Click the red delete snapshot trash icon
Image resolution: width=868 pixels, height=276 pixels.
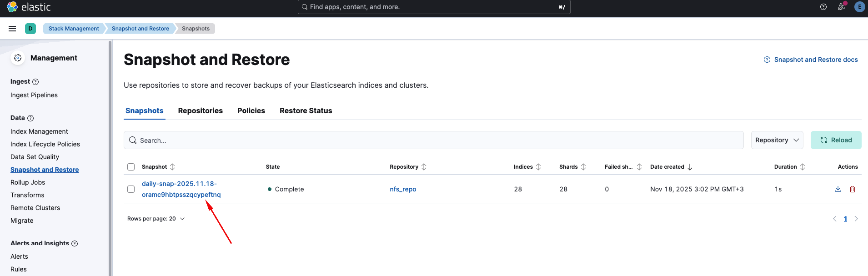tap(852, 189)
